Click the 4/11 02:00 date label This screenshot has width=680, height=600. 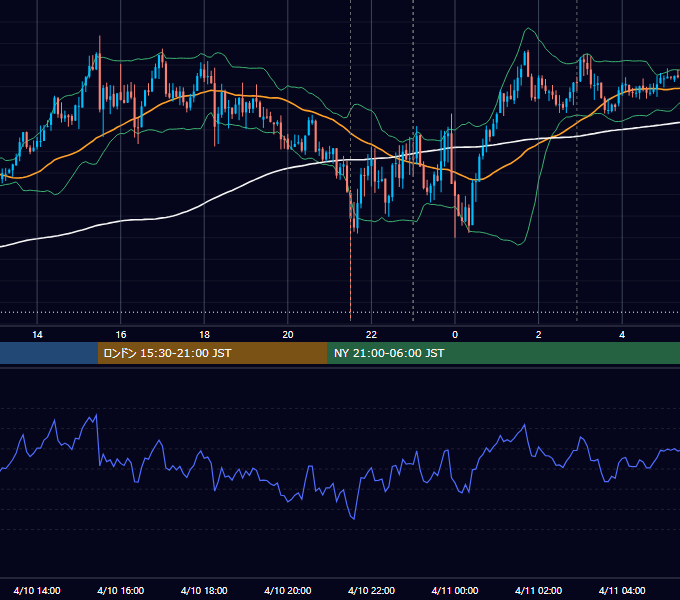click(x=539, y=590)
